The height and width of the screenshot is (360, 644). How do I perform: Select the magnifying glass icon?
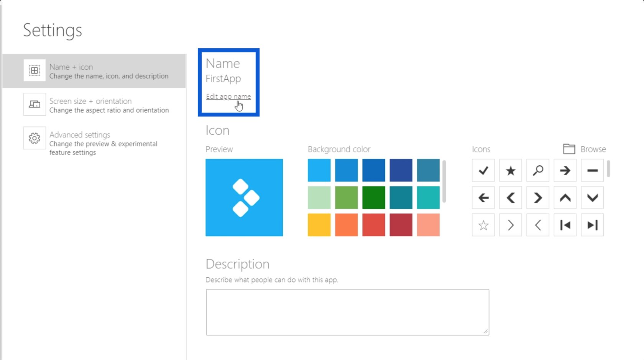tap(537, 170)
